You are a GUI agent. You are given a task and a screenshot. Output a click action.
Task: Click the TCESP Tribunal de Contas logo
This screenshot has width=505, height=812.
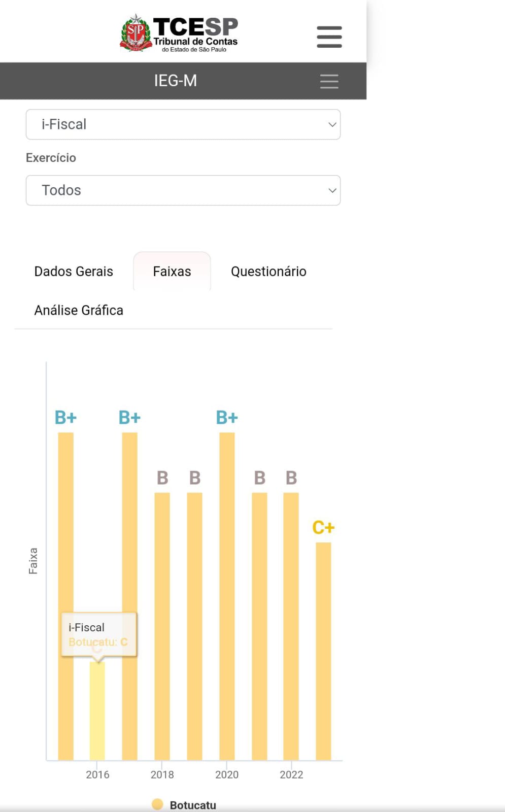179,33
